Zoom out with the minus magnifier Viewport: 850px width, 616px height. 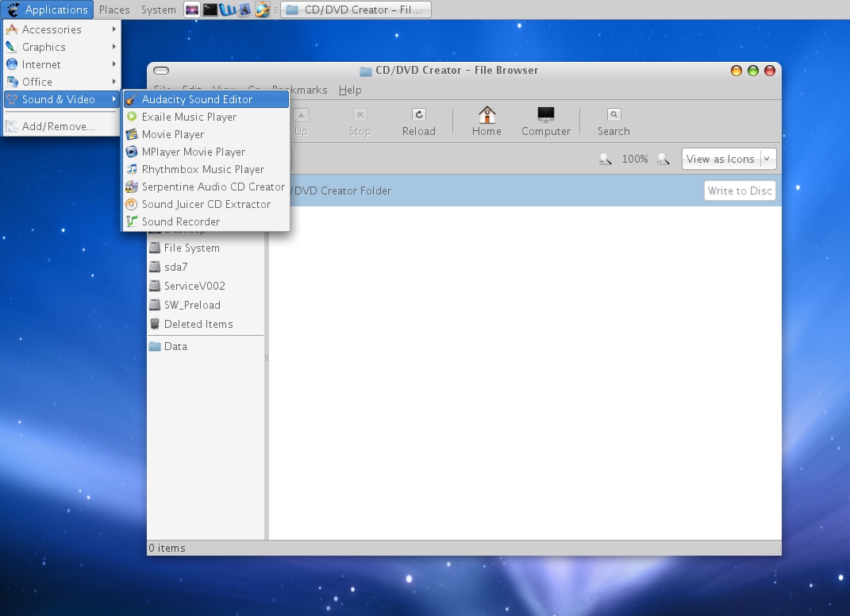pos(605,159)
